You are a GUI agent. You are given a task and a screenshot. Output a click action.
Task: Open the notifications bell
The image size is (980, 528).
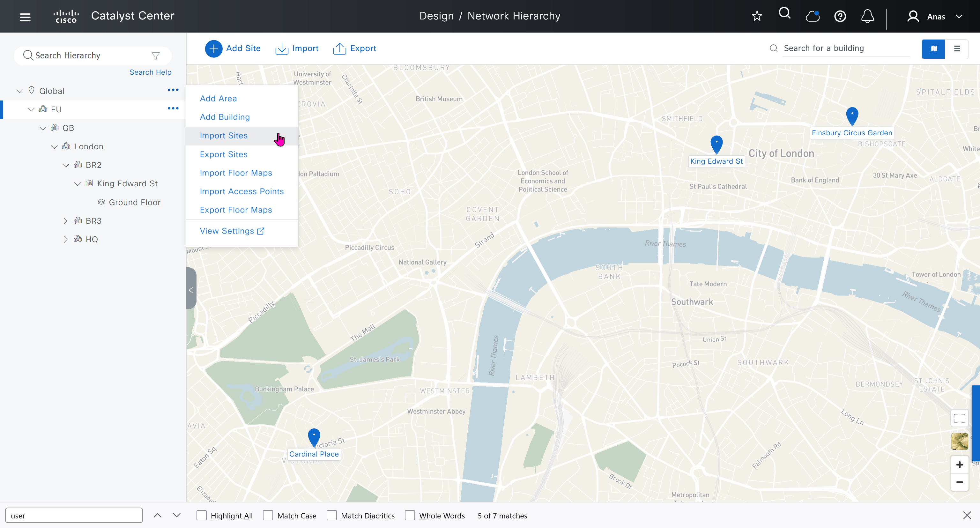click(867, 16)
